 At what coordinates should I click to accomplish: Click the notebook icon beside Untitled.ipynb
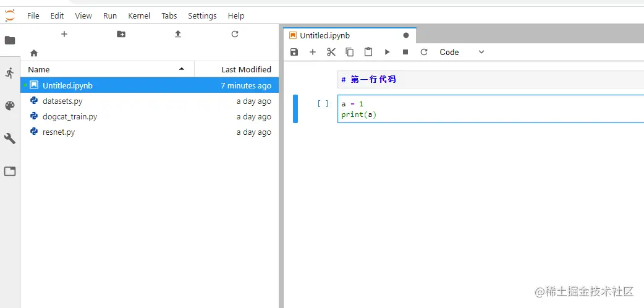tap(34, 85)
